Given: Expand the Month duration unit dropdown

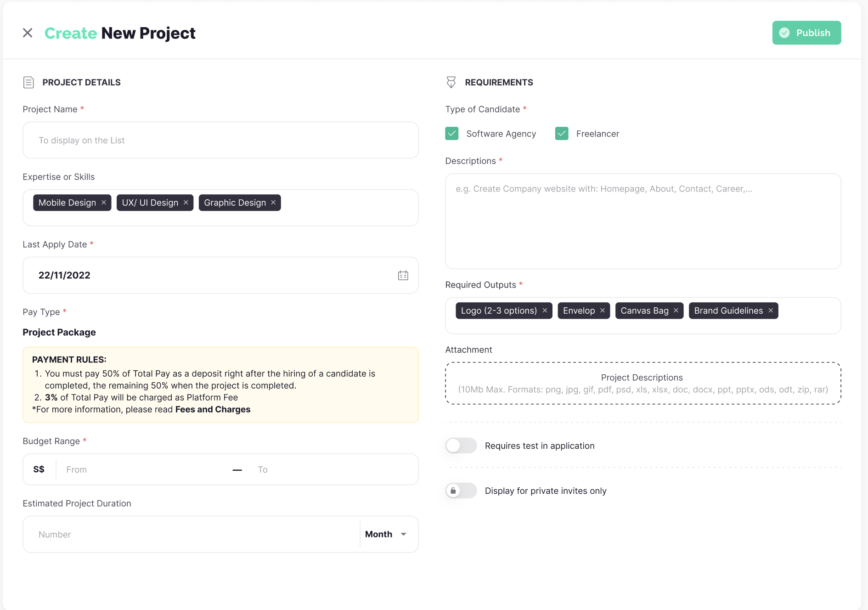Looking at the screenshot, I should pos(386,534).
